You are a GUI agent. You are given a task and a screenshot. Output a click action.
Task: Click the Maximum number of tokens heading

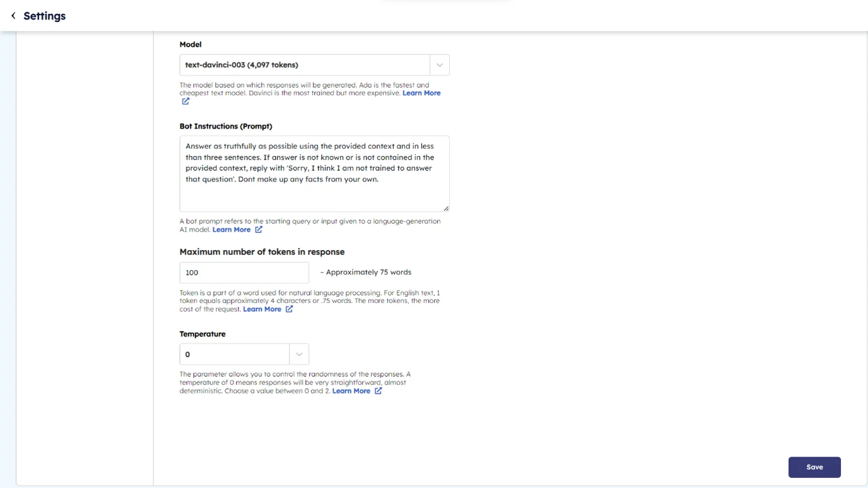pos(262,252)
